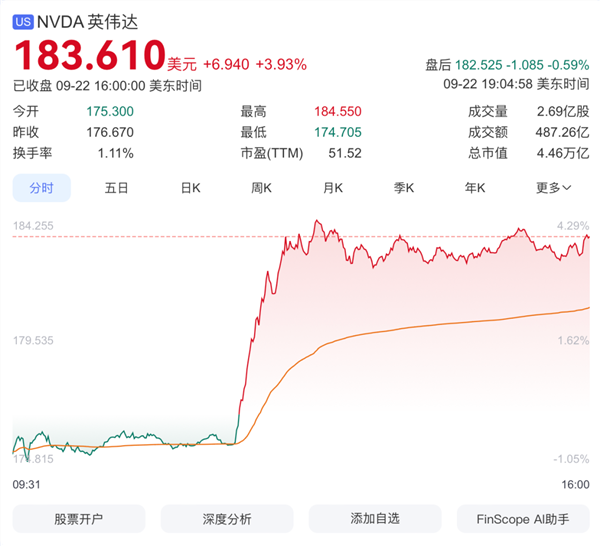This screenshot has width=600, height=546.
Task: Open the 深度分析 deep analysis button
Action: (x=227, y=519)
